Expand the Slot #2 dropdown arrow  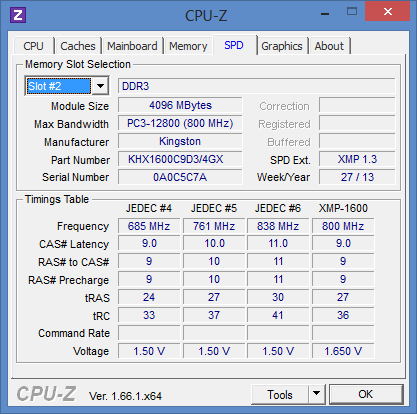100,86
